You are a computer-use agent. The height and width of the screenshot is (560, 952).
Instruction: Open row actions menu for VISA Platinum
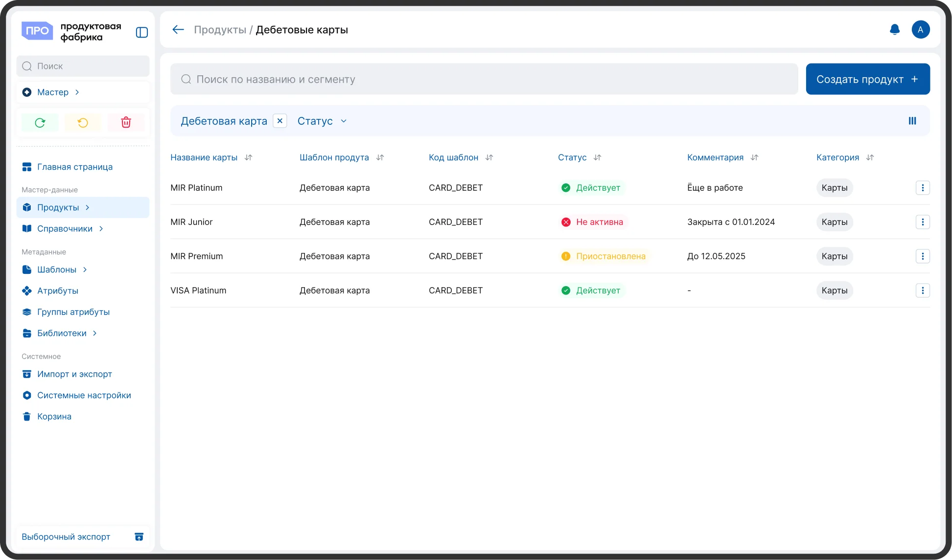(x=923, y=291)
